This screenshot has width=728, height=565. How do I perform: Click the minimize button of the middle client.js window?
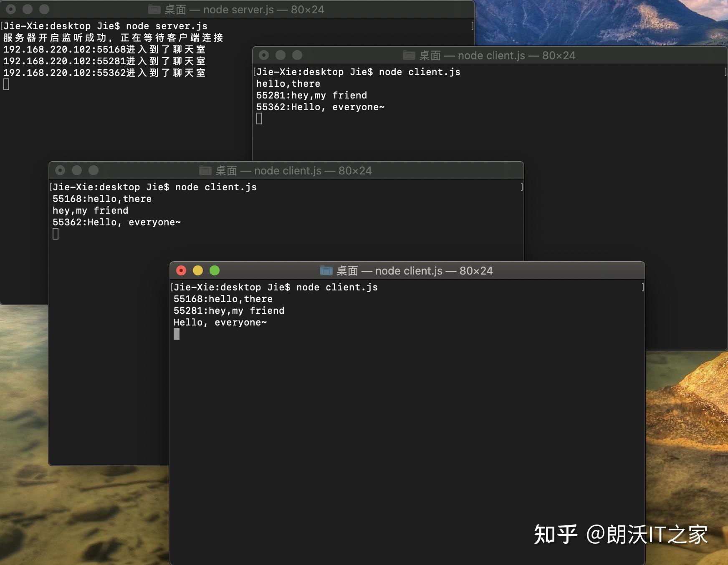pyautogui.click(x=77, y=170)
